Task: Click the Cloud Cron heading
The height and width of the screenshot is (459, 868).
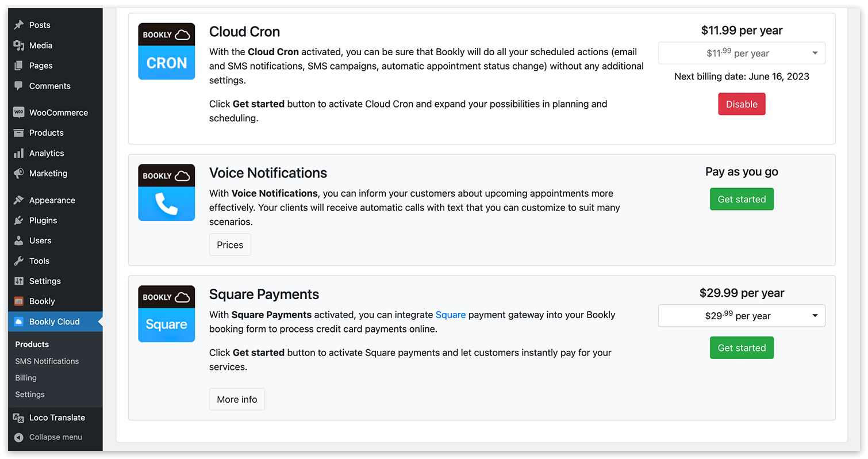Action: click(245, 32)
